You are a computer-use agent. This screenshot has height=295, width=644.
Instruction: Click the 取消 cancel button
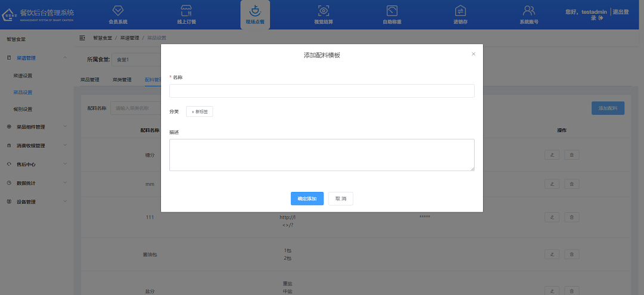tap(340, 198)
